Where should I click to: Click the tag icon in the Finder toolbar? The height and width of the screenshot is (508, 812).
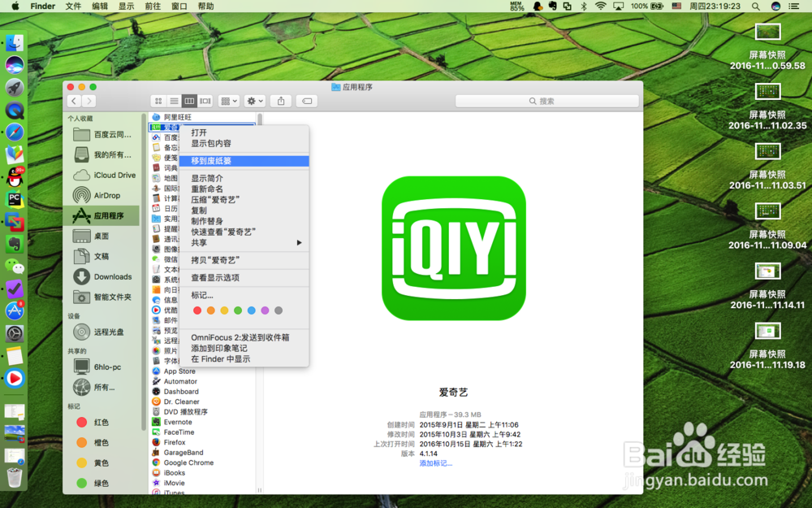308,101
